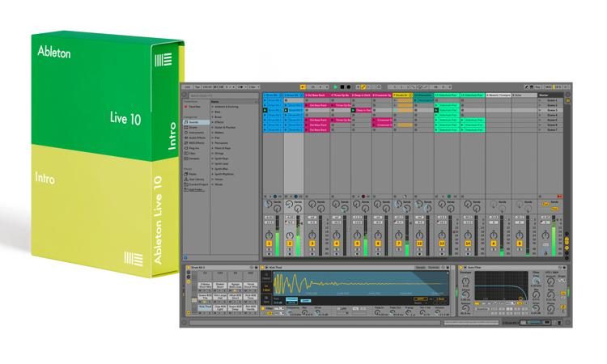Click the yellow Back to Arrangement button
607x364 pixels.
(x=303, y=87)
